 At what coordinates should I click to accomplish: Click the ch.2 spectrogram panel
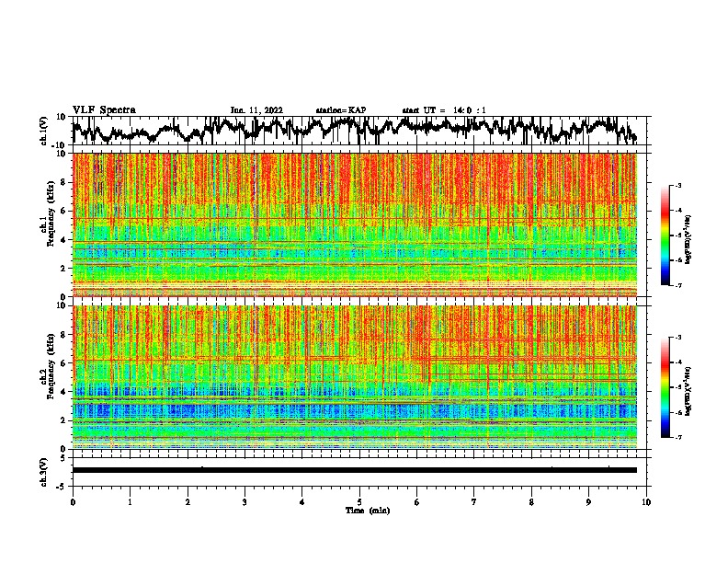(355, 377)
